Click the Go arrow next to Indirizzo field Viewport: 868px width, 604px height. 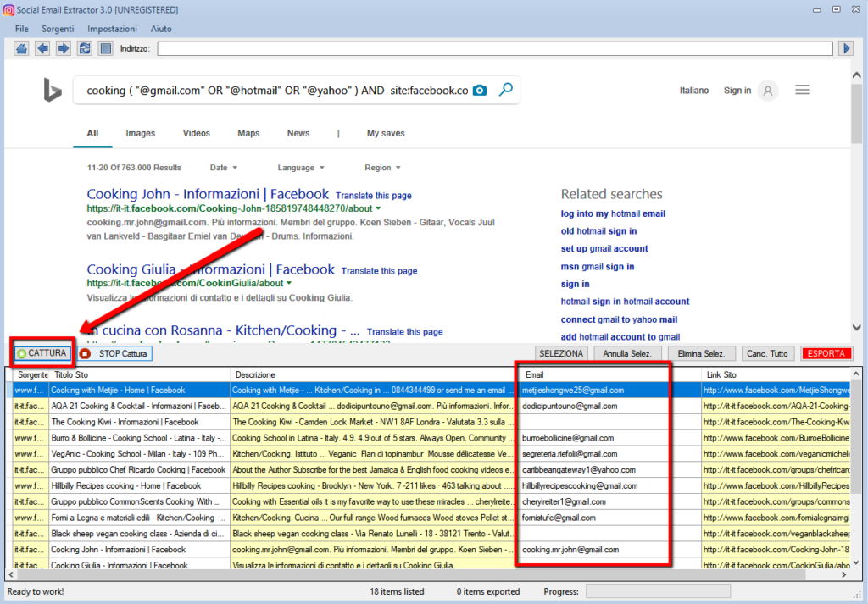[847, 48]
